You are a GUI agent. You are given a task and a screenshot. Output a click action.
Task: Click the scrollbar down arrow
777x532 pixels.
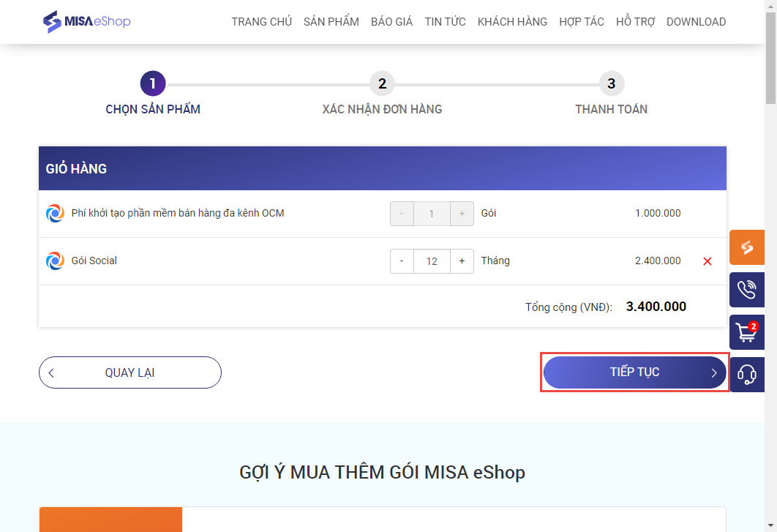click(770, 525)
